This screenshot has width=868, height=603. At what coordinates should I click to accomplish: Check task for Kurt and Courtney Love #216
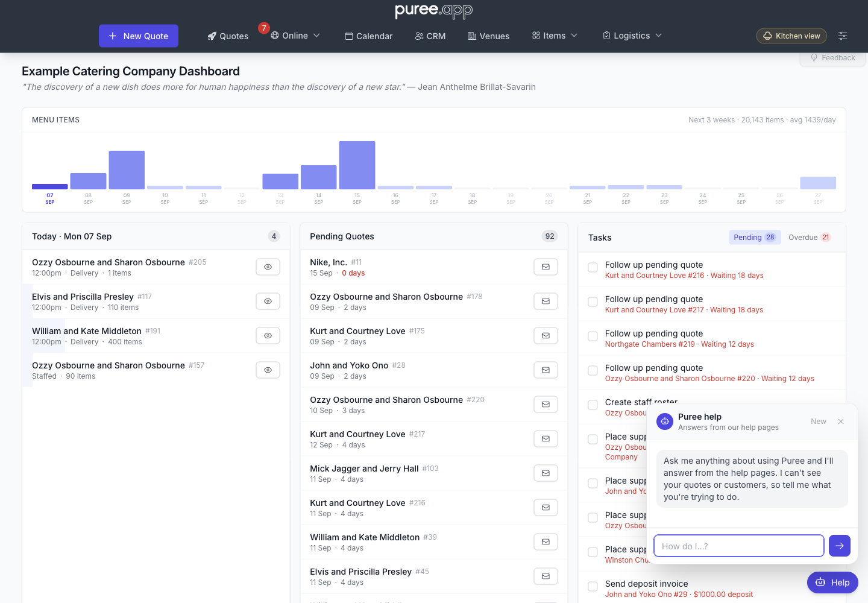click(593, 267)
